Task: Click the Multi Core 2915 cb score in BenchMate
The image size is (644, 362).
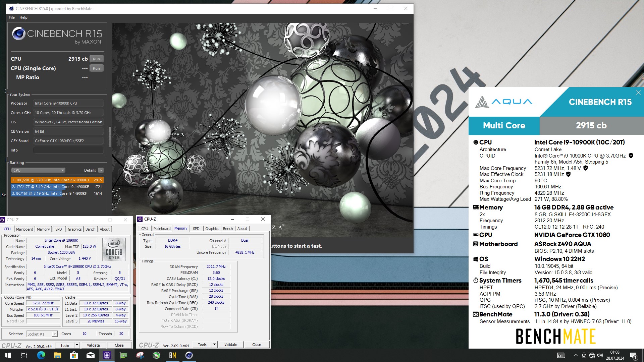Action: click(591, 125)
